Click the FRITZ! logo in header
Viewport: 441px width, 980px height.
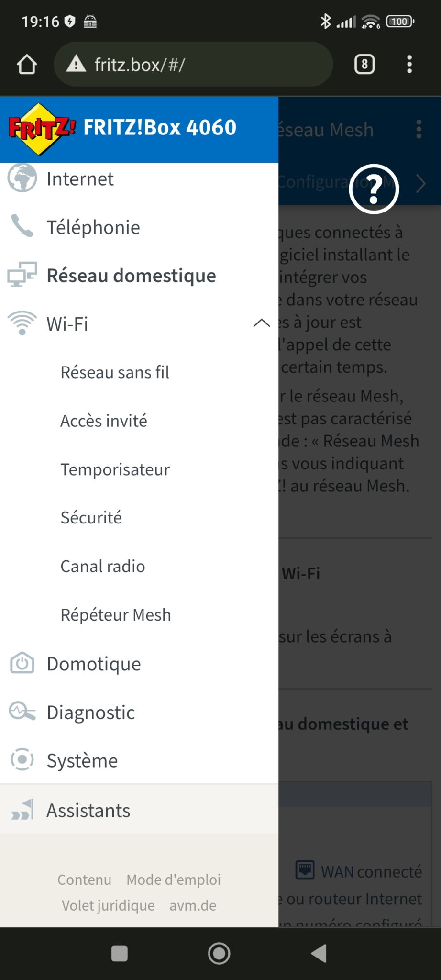click(41, 128)
